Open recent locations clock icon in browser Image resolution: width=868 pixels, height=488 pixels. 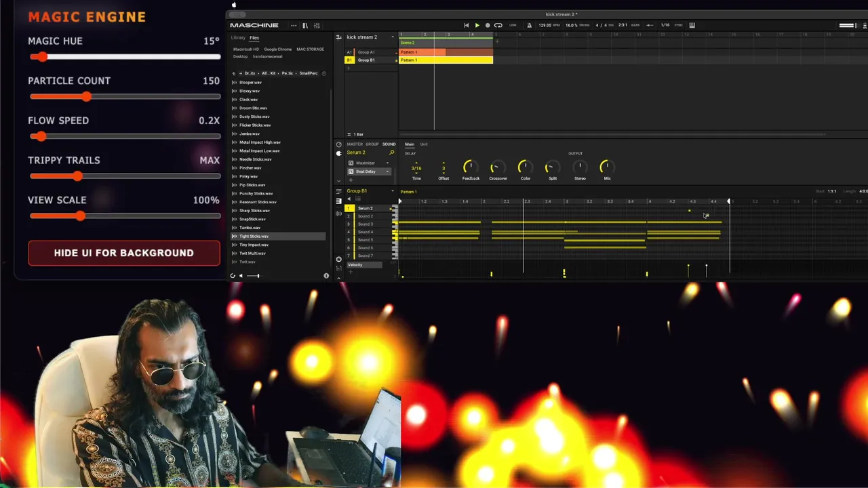[323, 73]
